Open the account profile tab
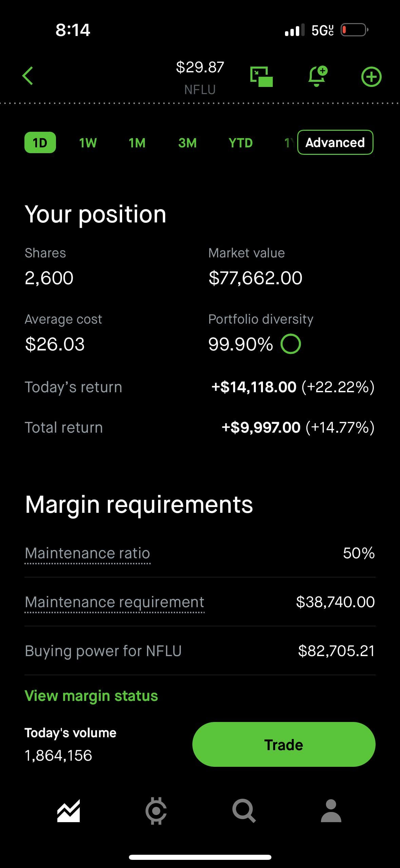400x868 pixels. [331, 811]
